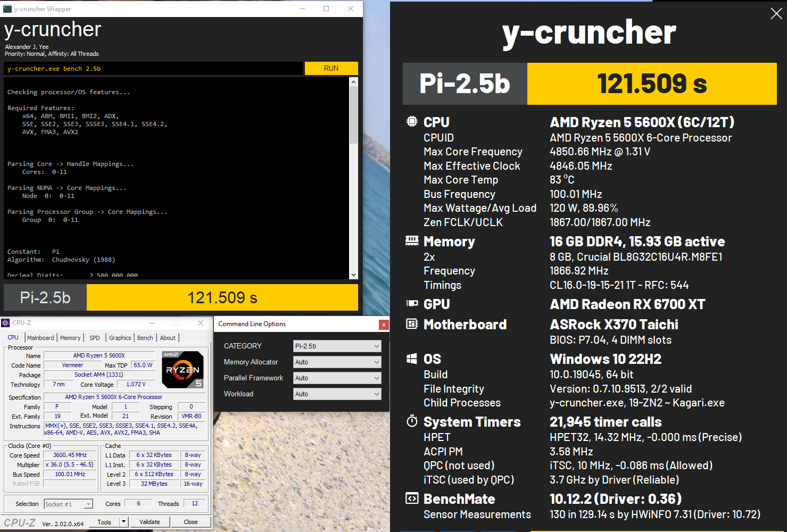Click the System Timers stopwatch icon
This screenshot has height=532, width=787.
(x=412, y=421)
